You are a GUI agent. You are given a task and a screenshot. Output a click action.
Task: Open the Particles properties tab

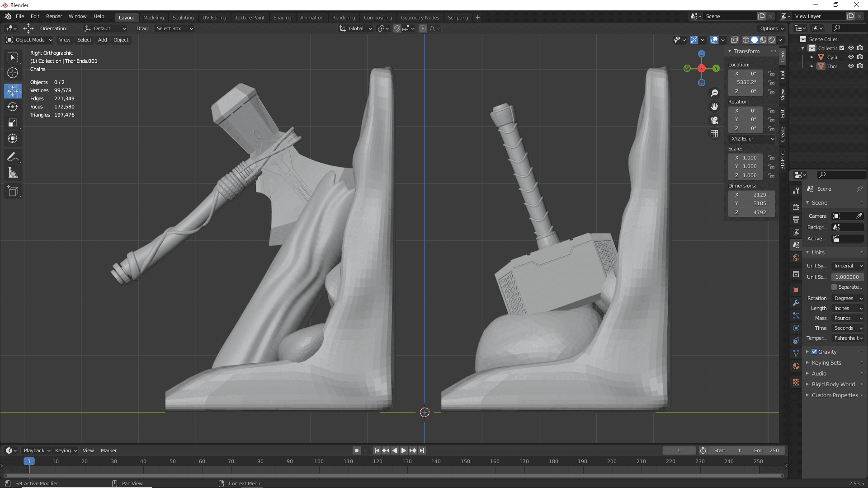[796, 315]
